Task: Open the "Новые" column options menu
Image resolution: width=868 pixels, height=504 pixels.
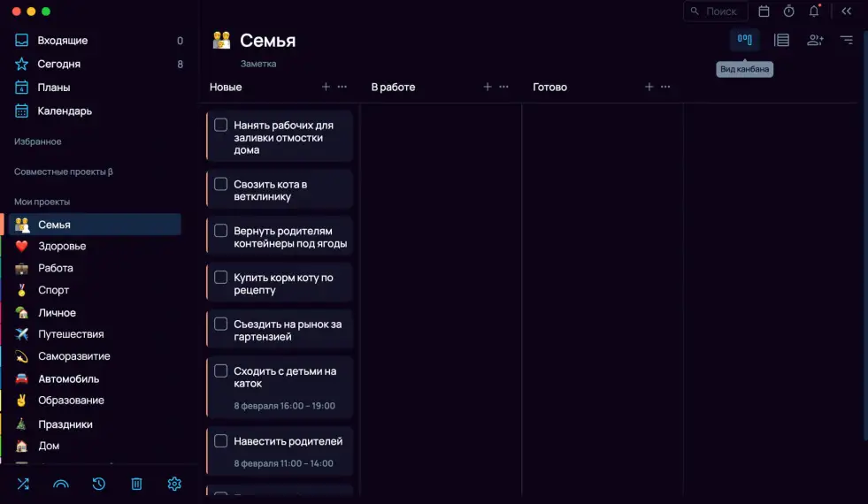Action: 342,87
